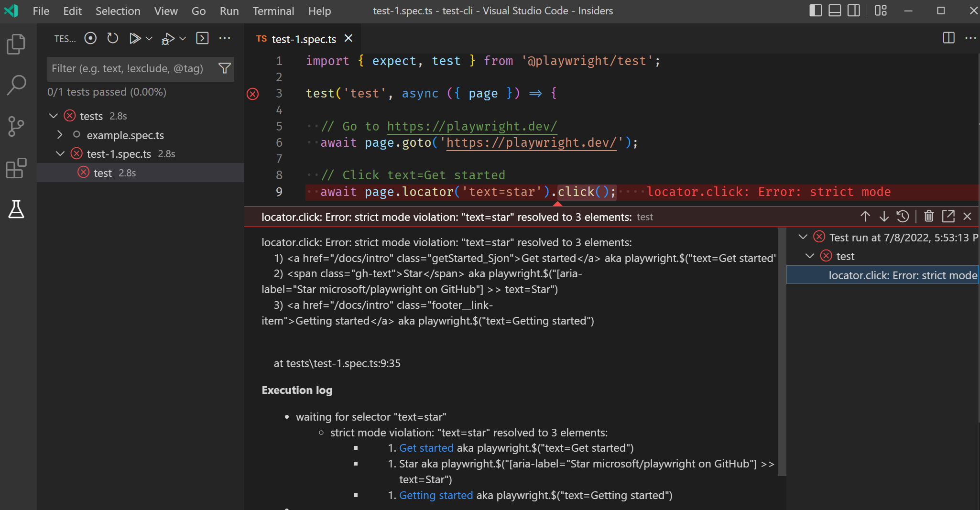Click failed test marker in line 3 gutter
The image size is (980, 510).
coord(252,94)
